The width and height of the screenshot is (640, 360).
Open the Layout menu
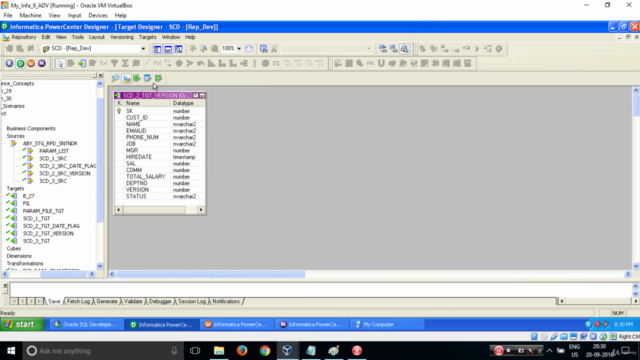coord(97,37)
